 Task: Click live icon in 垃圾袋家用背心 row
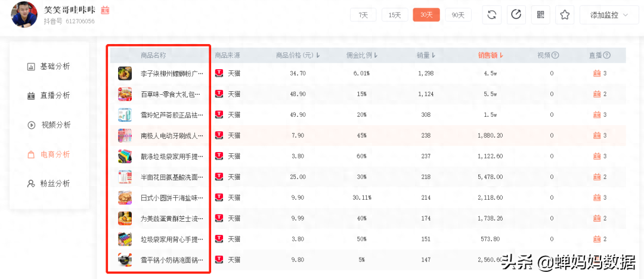pos(597,238)
